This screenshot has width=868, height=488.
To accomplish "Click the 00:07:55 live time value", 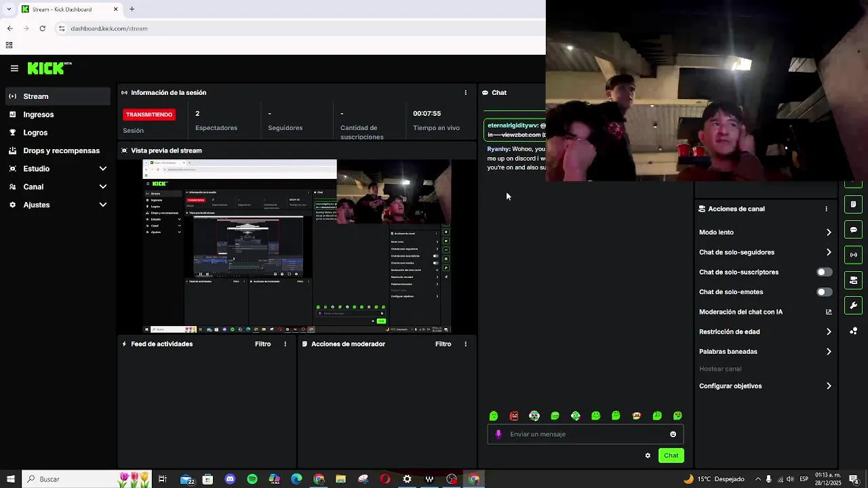I will click(427, 114).
